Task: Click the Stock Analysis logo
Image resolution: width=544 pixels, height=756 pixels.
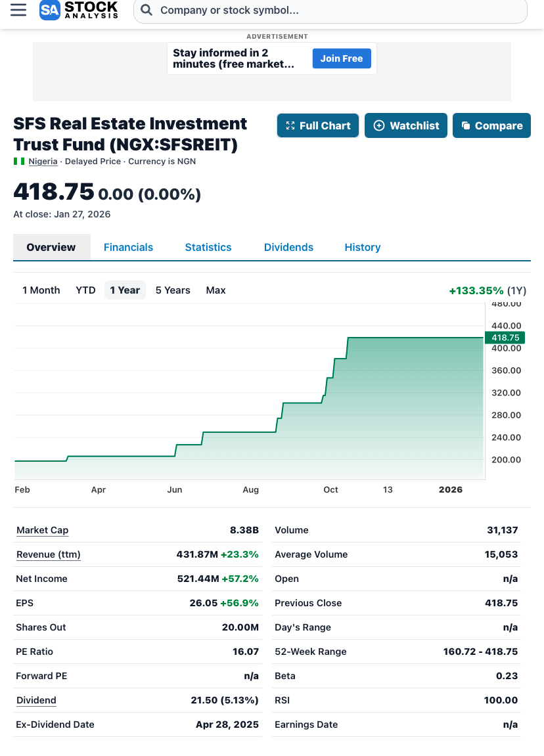Action: coord(79,10)
